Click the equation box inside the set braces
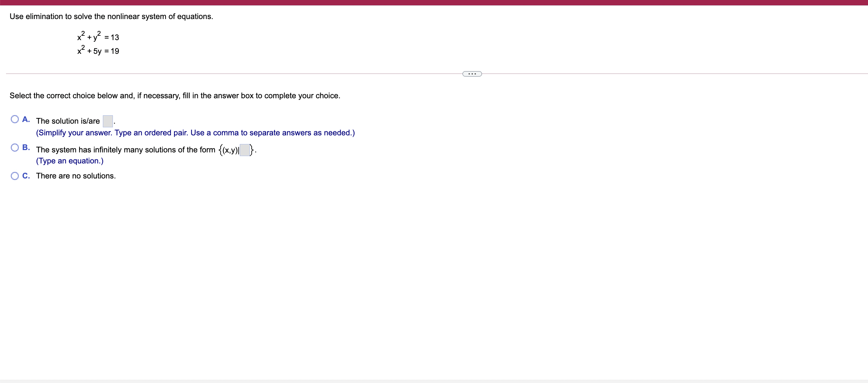The width and height of the screenshot is (868, 383). (x=244, y=150)
